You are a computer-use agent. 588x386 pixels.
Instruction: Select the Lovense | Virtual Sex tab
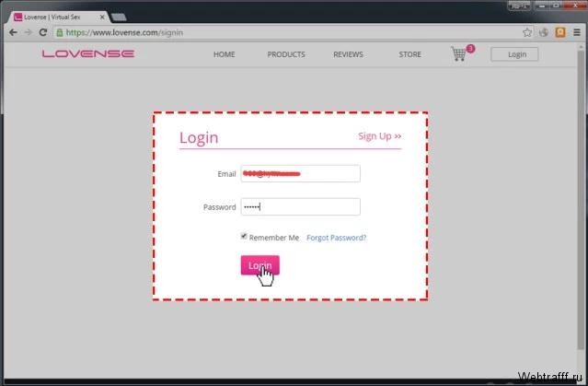coord(60,18)
